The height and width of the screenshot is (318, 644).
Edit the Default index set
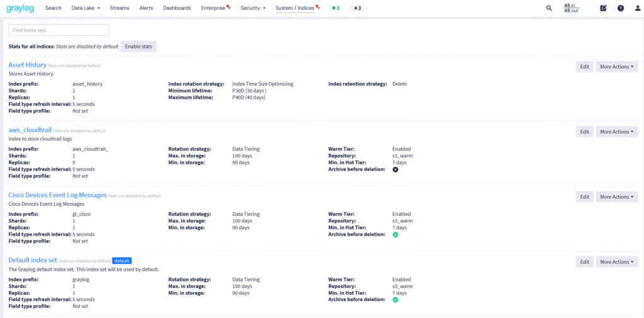point(584,261)
